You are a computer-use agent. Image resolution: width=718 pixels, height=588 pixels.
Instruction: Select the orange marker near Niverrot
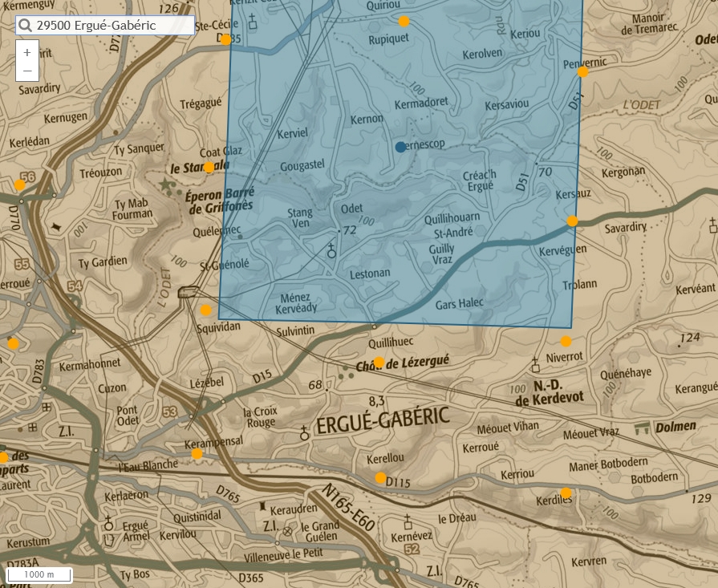point(566,341)
